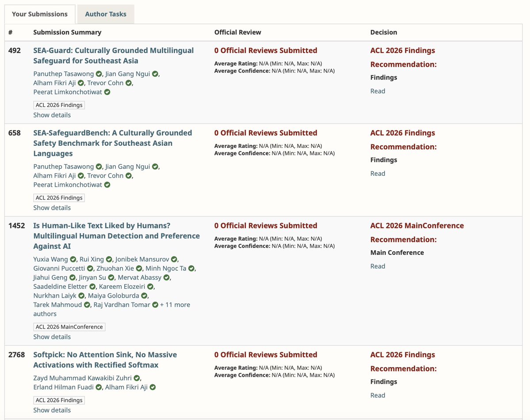The height and width of the screenshot is (420, 530).
Task: Click author Mervat Abassy
Action: click(139, 277)
